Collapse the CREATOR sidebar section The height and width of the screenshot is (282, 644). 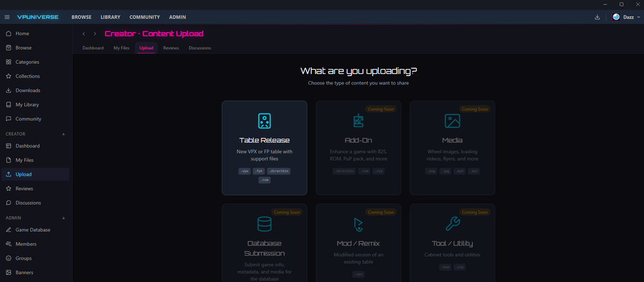point(63,134)
